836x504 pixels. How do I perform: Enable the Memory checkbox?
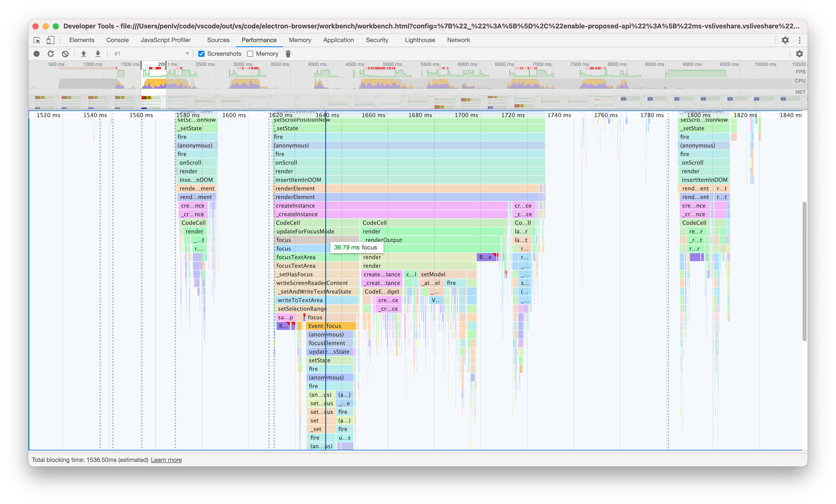(250, 53)
